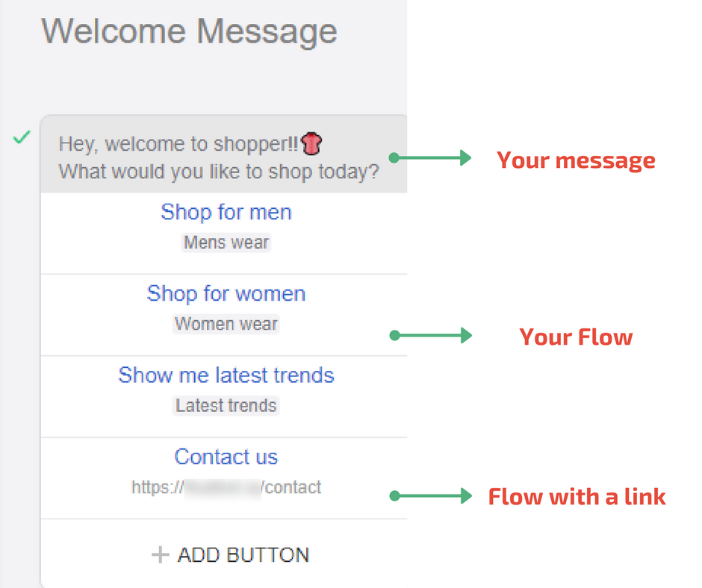Select the Shop for women flow button
This screenshot has width=702, height=588.
[x=226, y=294]
